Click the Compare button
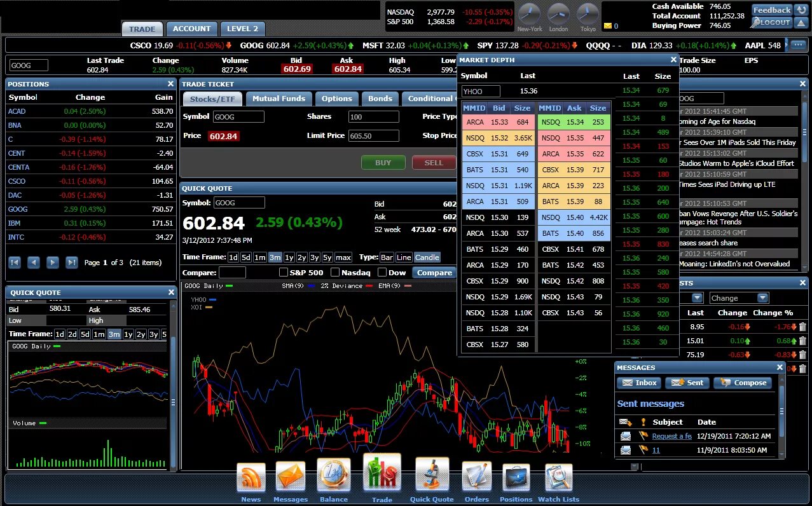This screenshot has height=506, width=812. point(435,273)
